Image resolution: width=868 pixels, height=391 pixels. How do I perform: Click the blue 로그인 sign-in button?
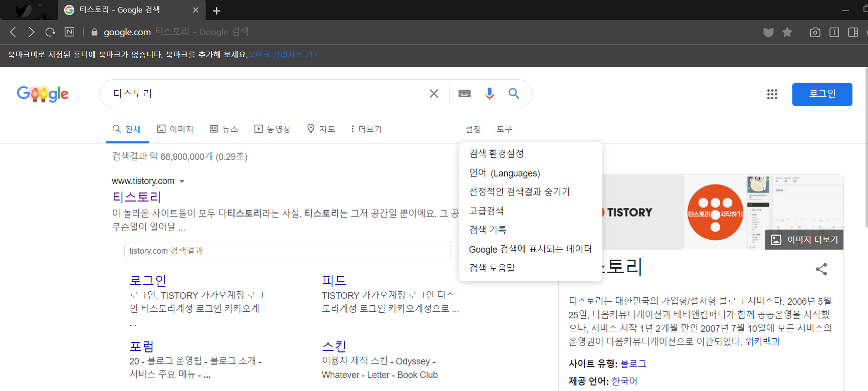822,94
